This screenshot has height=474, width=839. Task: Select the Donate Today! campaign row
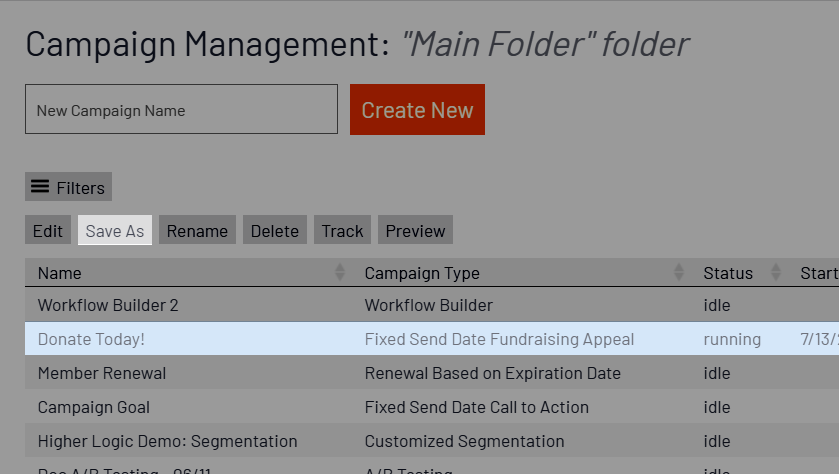click(x=432, y=339)
